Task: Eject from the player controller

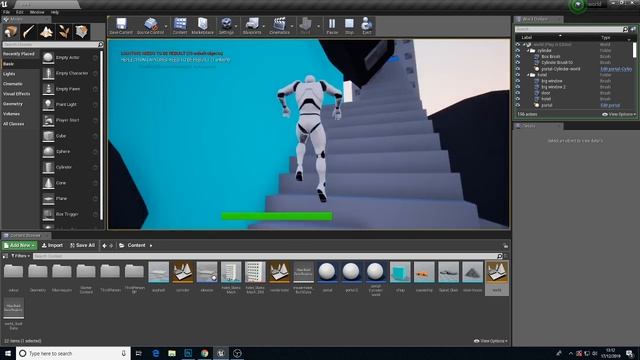Action: click(x=367, y=26)
